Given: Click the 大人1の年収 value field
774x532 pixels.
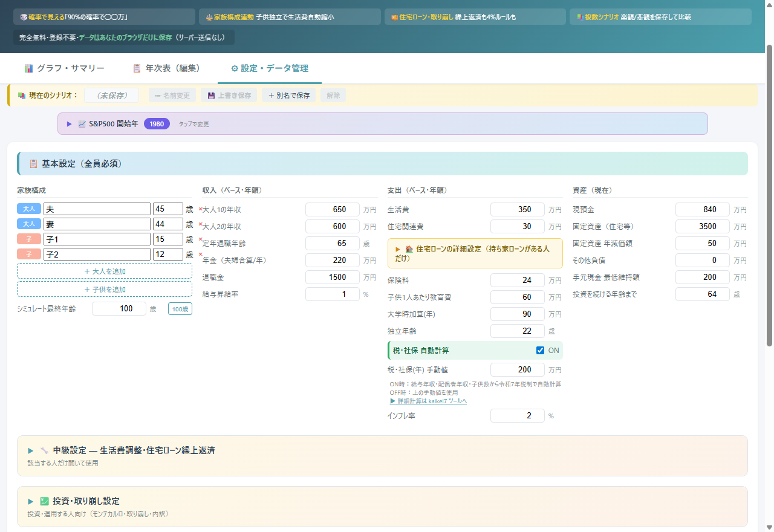Looking at the screenshot, I should click(333, 210).
